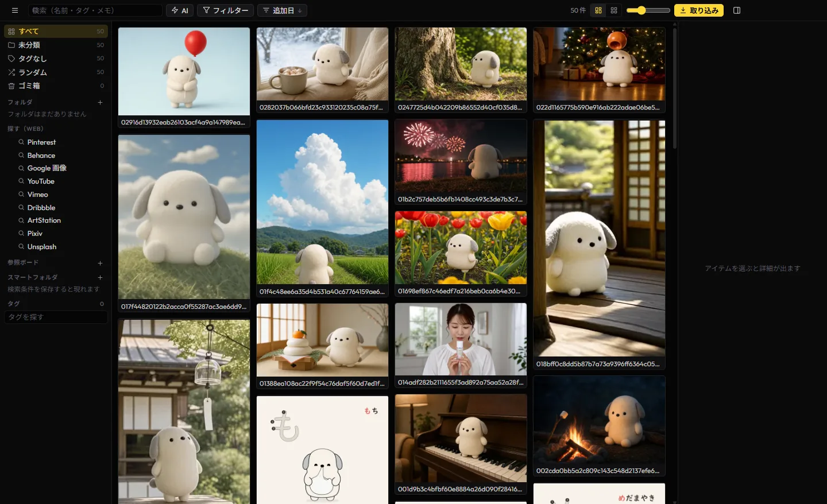Click filename starting 0247725d4b0422
The height and width of the screenshot is (504, 827).
pyautogui.click(x=460, y=107)
